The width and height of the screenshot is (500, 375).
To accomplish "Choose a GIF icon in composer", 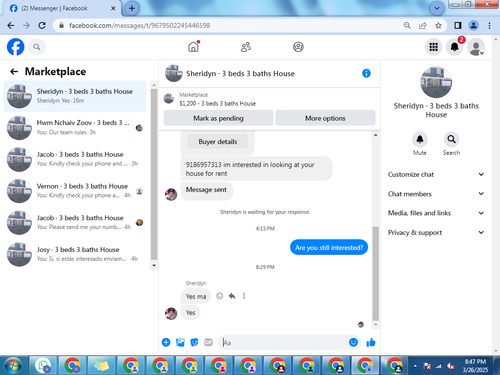I will (x=208, y=342).
